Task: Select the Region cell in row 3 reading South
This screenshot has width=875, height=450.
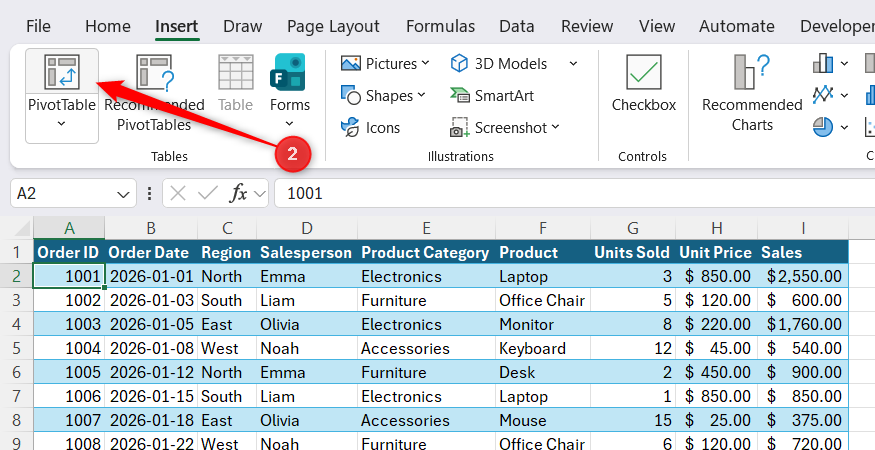Action: (227, 300)
